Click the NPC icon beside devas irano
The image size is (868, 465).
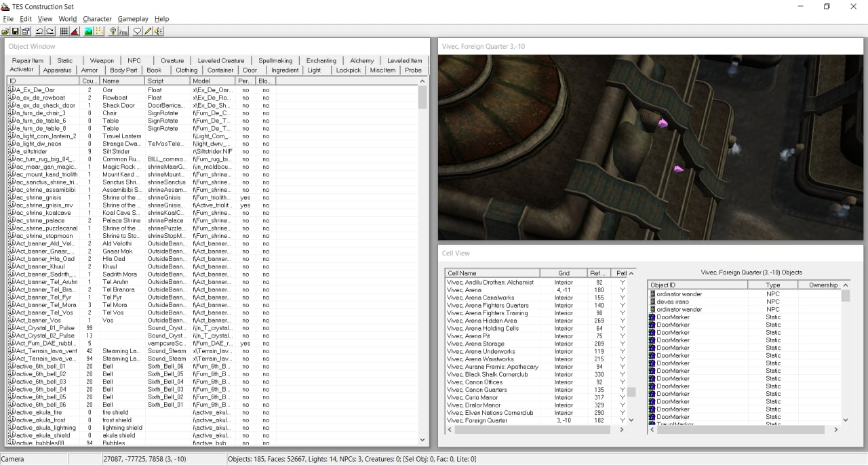tap(652, 302)
